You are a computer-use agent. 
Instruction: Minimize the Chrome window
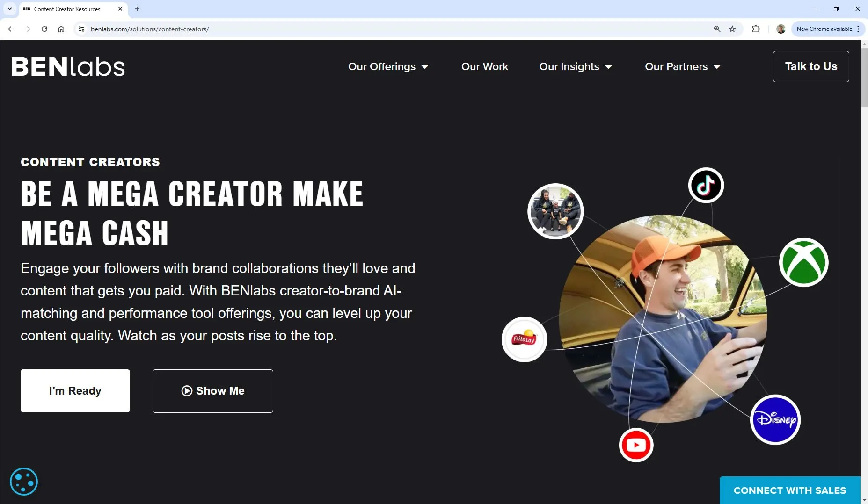[x=814, y=9]
